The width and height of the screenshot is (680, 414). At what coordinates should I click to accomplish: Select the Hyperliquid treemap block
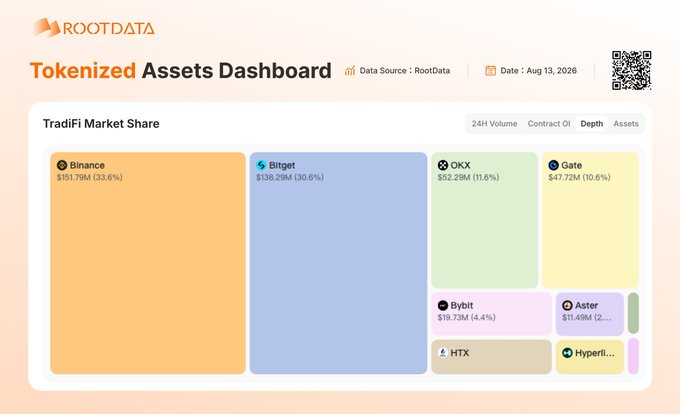(590, 357)
